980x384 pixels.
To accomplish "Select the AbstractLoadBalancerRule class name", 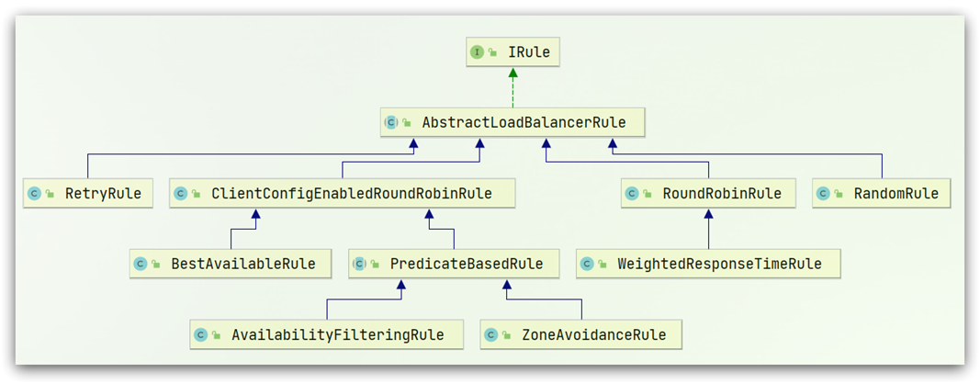I will click(x=524, y=122).
